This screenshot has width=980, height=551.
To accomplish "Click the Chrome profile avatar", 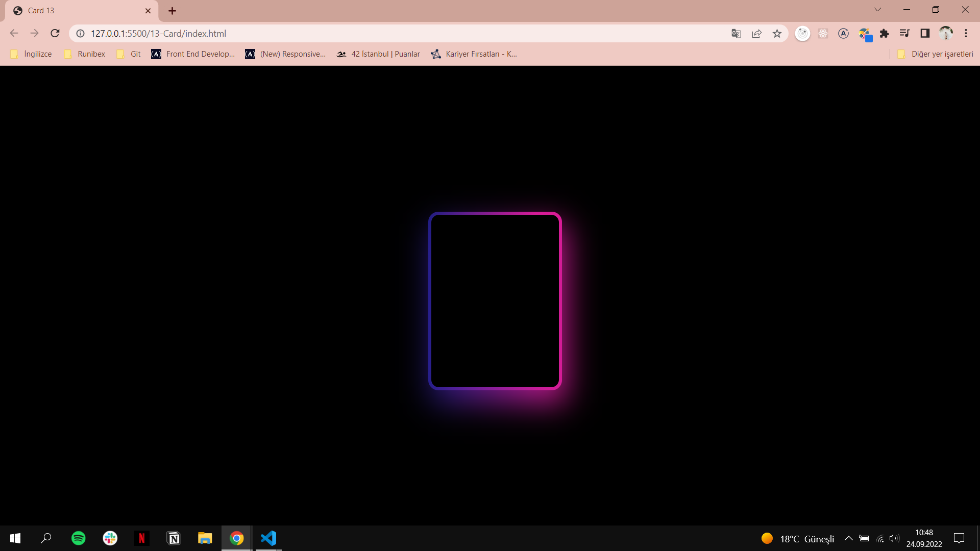I will point(945,34).
